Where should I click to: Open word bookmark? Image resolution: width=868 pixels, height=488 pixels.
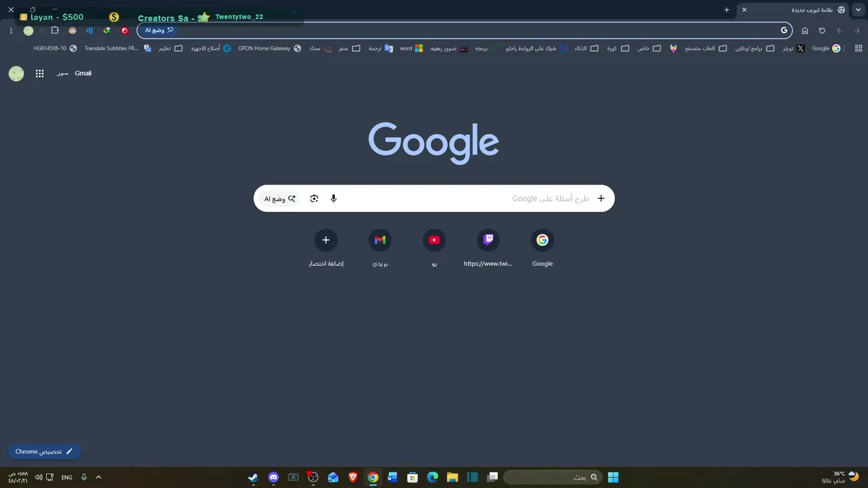click(x=412, y=49)
